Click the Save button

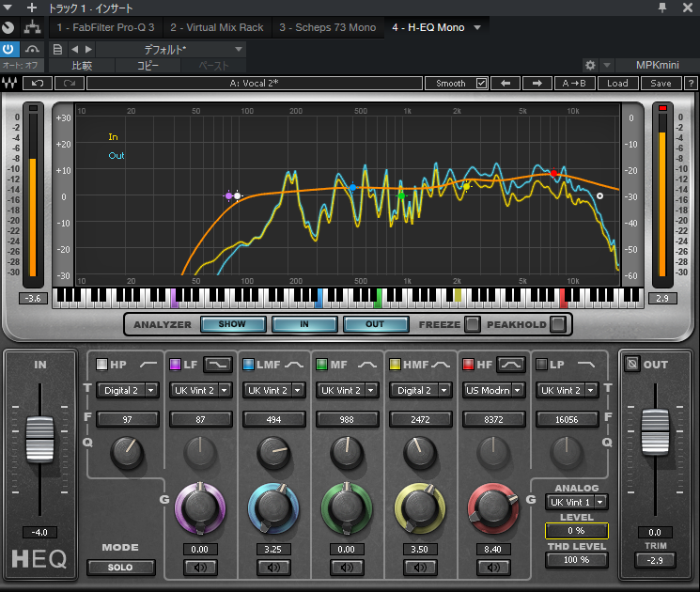(661, 83)
